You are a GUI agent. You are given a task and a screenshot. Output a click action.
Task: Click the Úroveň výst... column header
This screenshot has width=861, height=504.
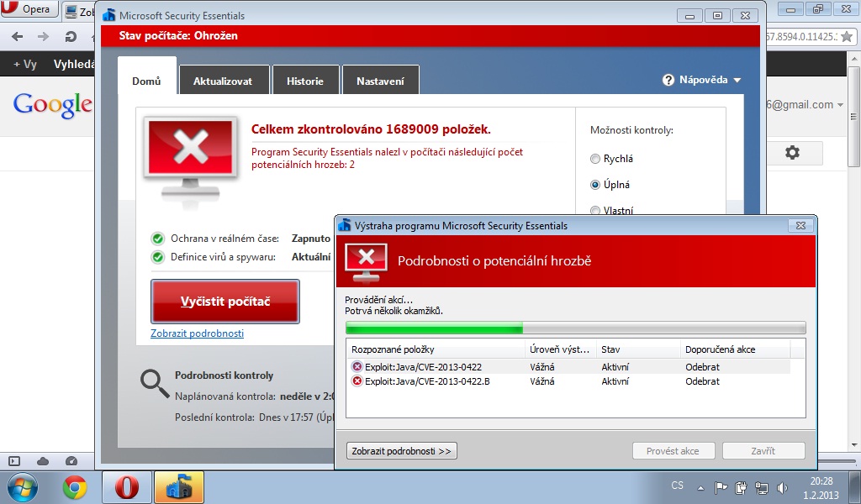(561, 349)
